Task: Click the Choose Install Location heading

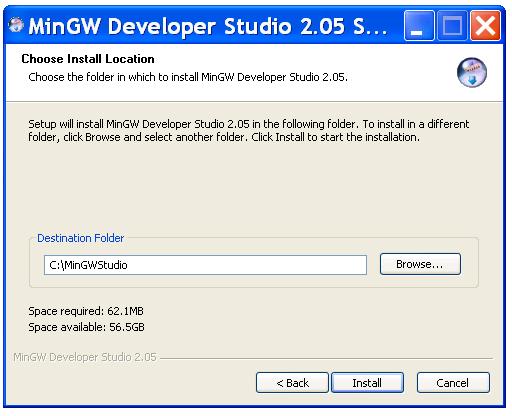Action: coord(88,59)
